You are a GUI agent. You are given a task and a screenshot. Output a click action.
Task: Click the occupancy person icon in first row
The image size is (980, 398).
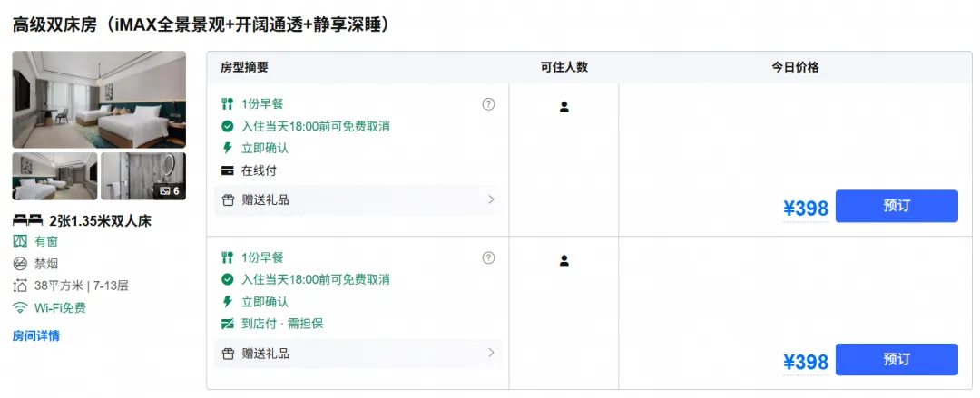563,107
